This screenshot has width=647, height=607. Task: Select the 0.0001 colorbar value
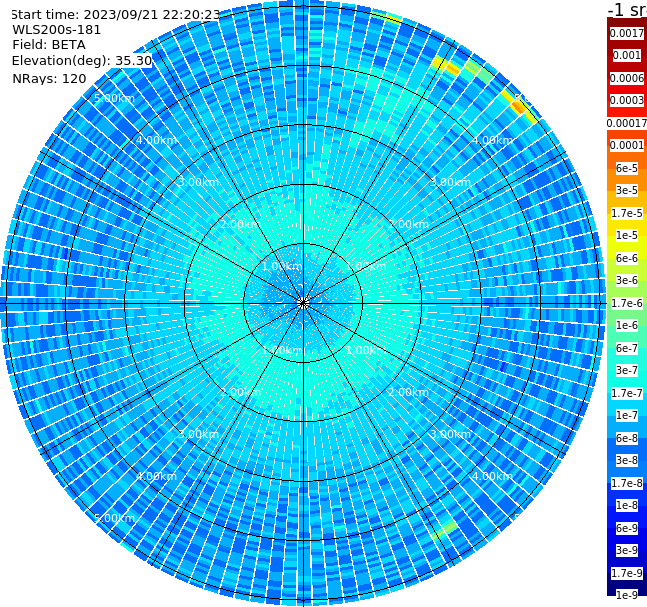point(627,145)
